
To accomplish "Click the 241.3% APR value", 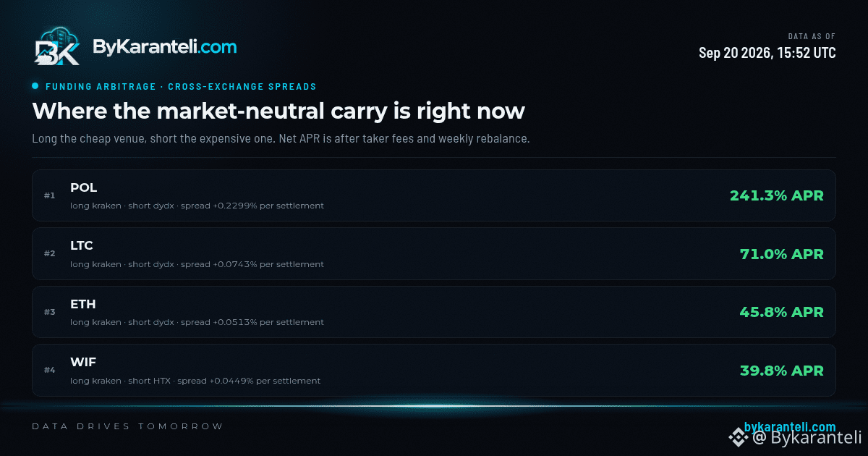I will (x=776, y=195).
